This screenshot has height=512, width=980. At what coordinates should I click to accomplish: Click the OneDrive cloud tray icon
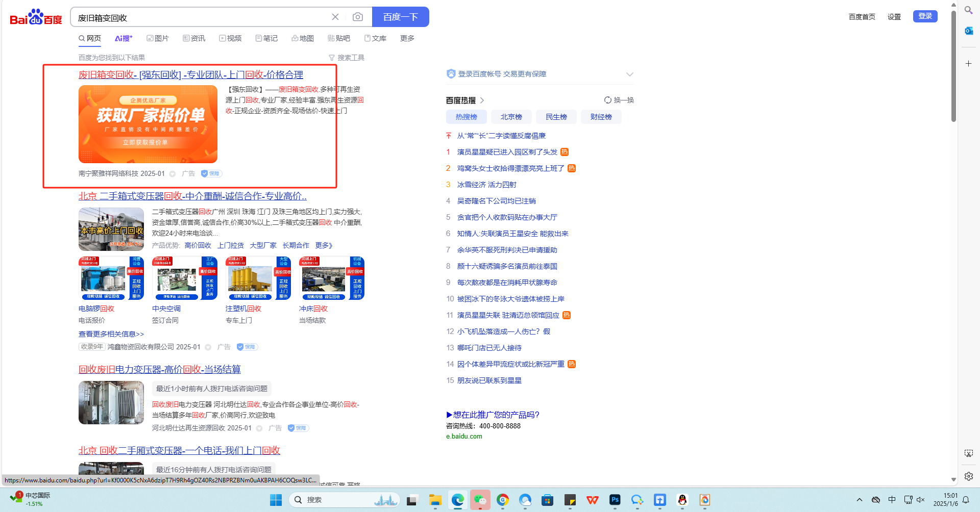(x=876, y=500)
